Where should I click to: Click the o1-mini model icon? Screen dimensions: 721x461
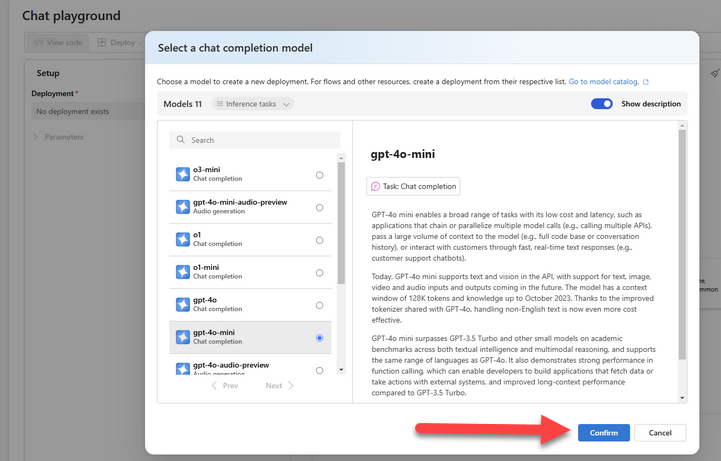183,272
